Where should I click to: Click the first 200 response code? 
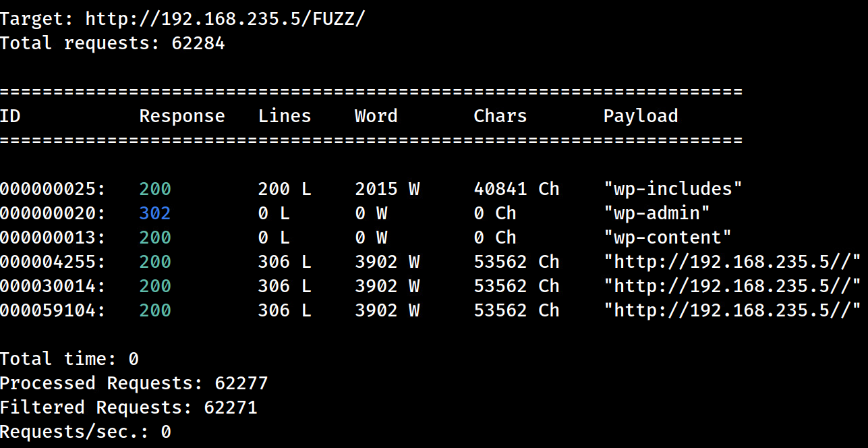154,189
